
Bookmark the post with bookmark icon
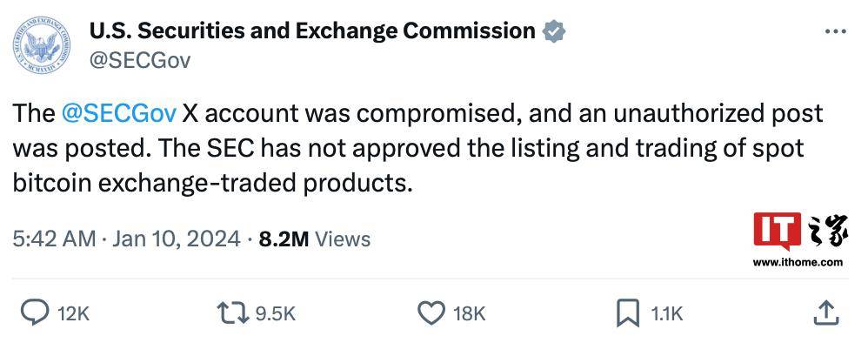(628, 313)
